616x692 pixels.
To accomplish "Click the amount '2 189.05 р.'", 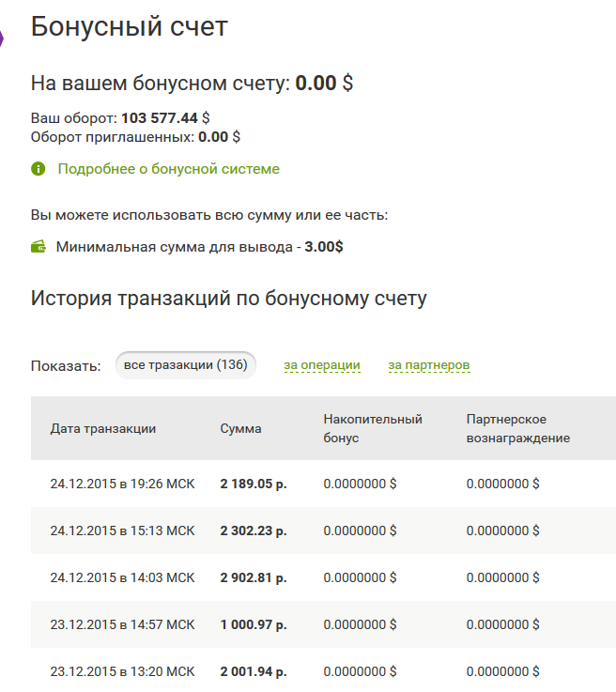I will coord(254,484).
